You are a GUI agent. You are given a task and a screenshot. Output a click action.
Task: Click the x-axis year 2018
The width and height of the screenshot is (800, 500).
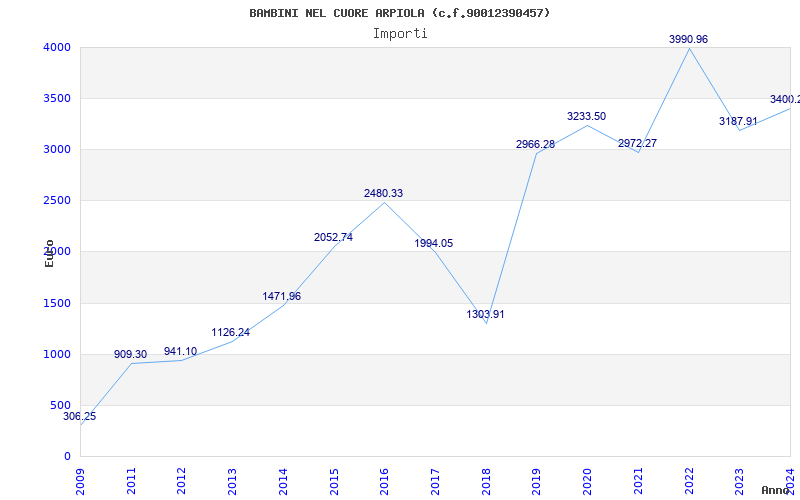click(x=486, y=481)
